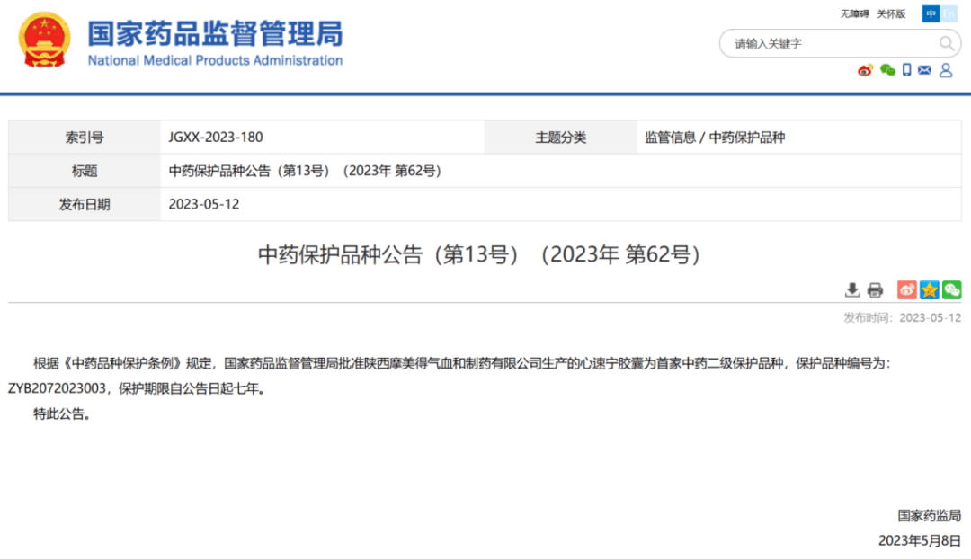Viewport: 971px width, 560px height.
Task: Switch language to 中 Chinese
Action: click(931, 13)
